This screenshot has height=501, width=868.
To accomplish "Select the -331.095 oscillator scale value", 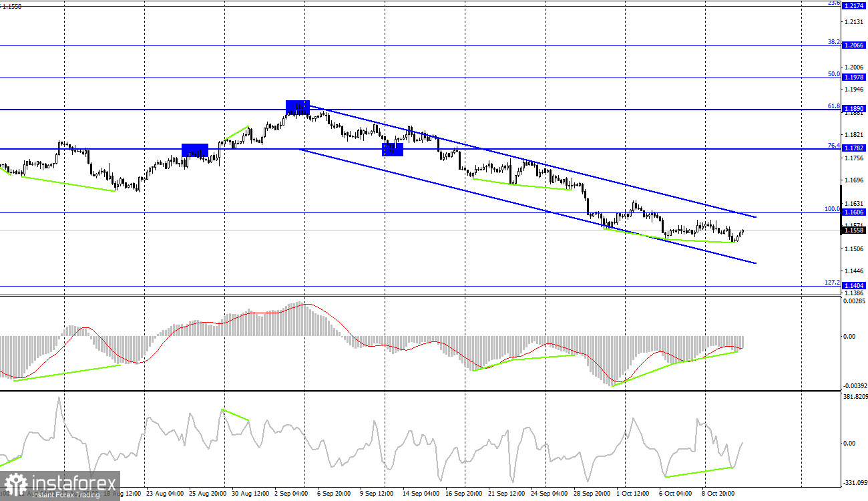I will click(x=855, y=483).
